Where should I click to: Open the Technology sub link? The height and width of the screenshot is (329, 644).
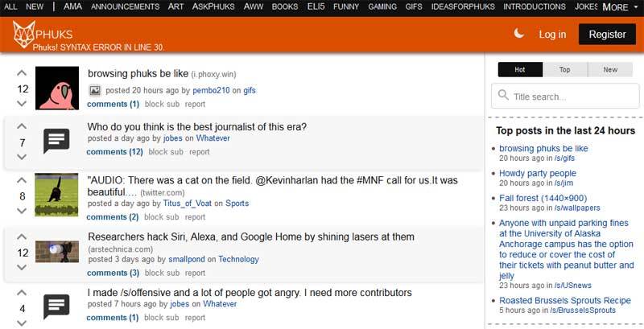238,259
